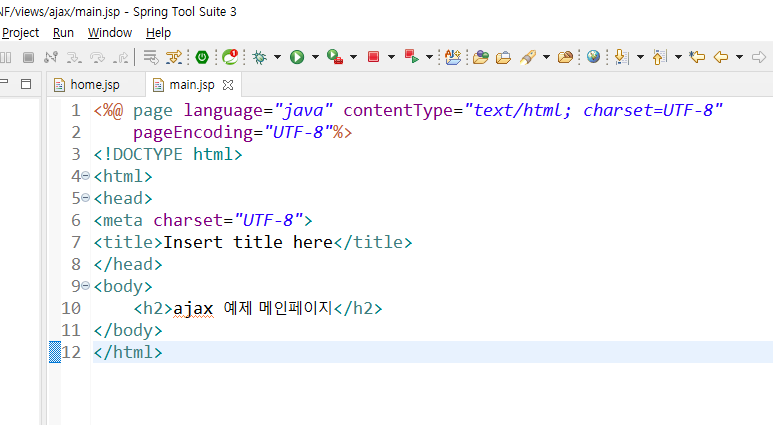This screenshot has height=425, width=773.
Task: Open the Search flashlight dropdown arrow
Action: click(x=546, y=57)
